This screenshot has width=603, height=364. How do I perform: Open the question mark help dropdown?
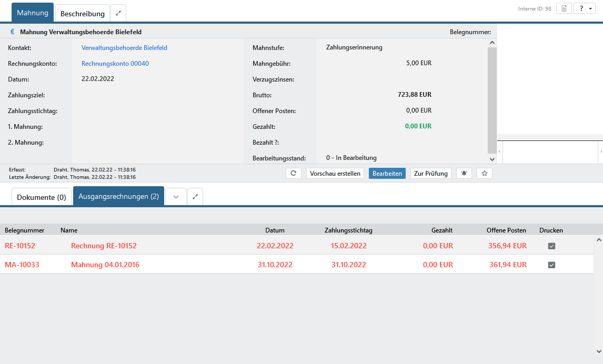584,9
